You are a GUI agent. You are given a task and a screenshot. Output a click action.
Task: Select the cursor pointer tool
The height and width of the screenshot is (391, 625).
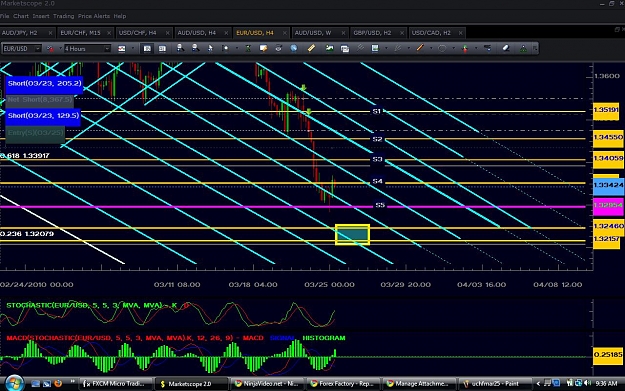210,48
